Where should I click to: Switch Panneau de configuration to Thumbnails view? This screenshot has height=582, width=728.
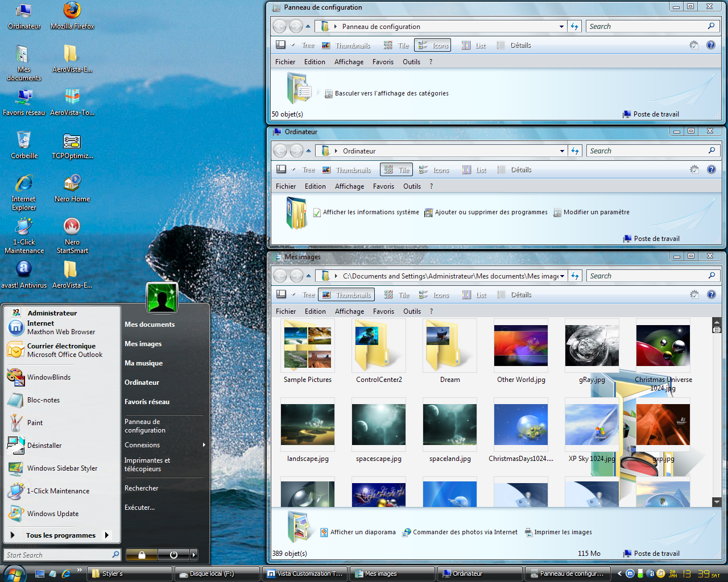click(346, 45)
